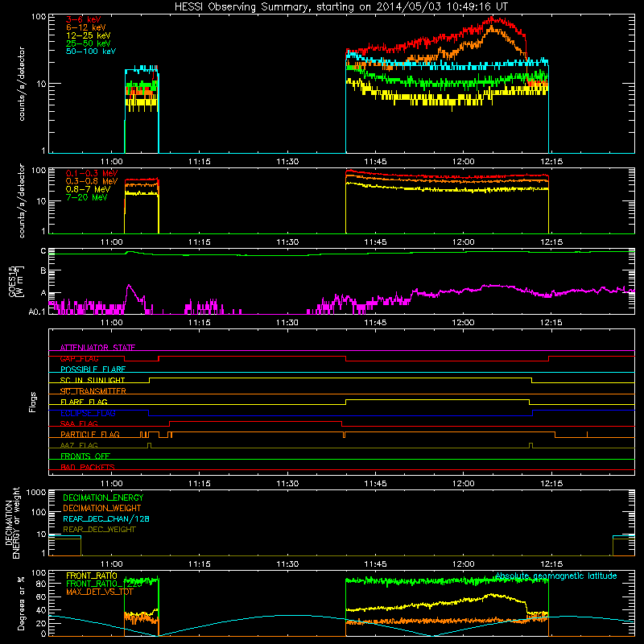Select the AAZ_FLAG label
This screenshot has width=644, height=644.
coord(79,445)
